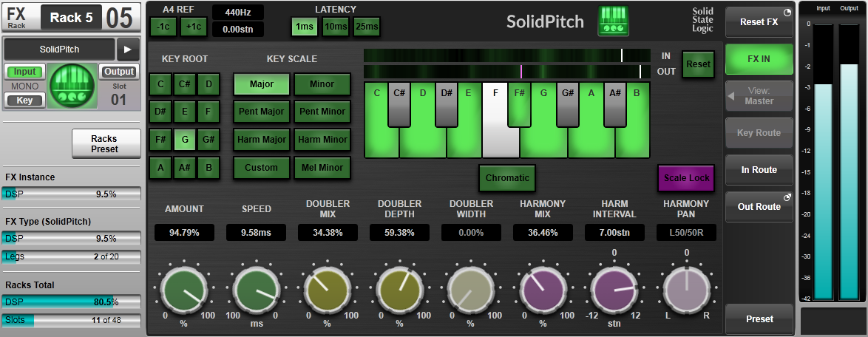Open the Preset menu
Image resolution: width=868 pixels, height=337 pixels.
click(x=759, y=319)
